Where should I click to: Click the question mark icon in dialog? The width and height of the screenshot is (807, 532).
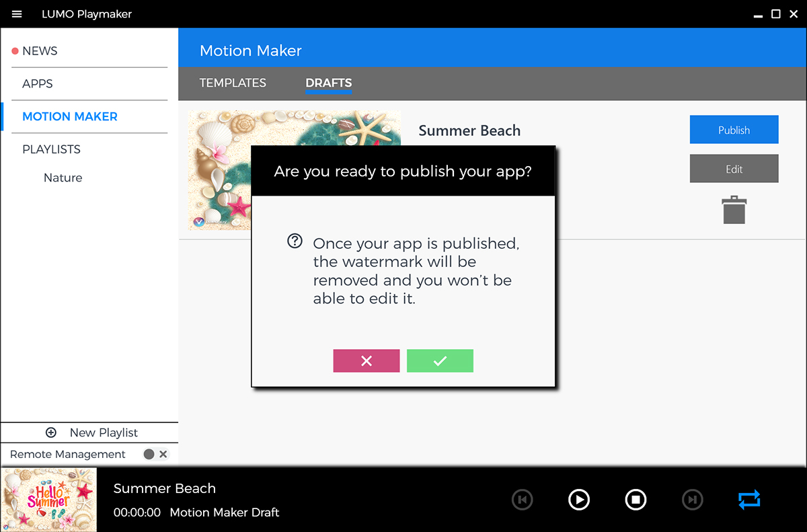click(x=295, y=241)
